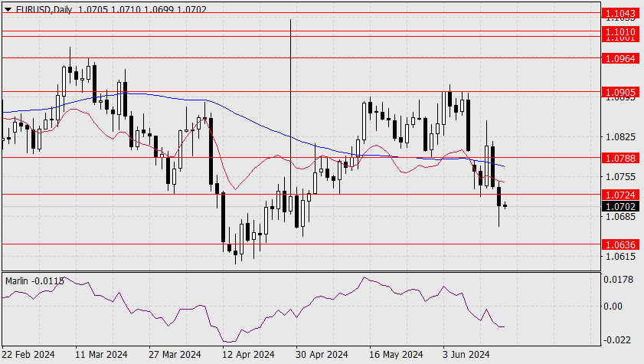Click the 3 Jun 2024 date label

466,355
